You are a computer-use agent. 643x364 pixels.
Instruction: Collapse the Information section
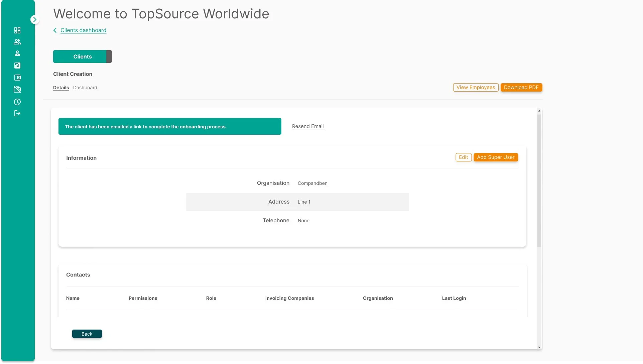click(x=81, y=158)
